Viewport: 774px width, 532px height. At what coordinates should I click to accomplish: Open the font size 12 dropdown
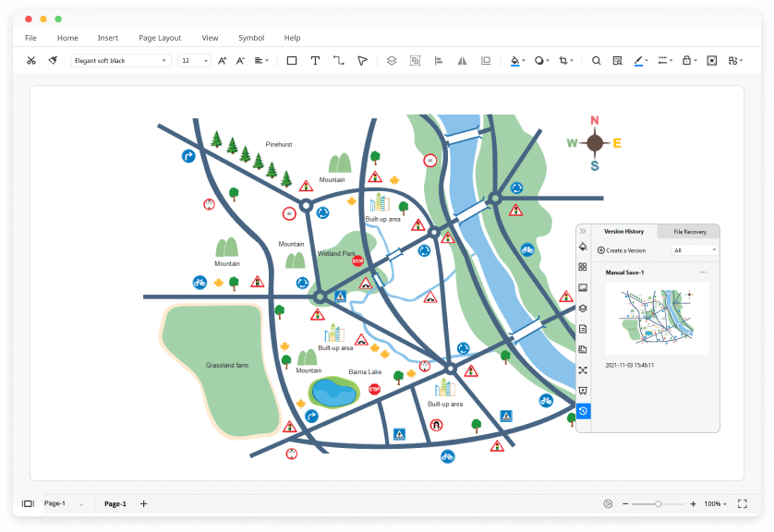click(195, 60)
